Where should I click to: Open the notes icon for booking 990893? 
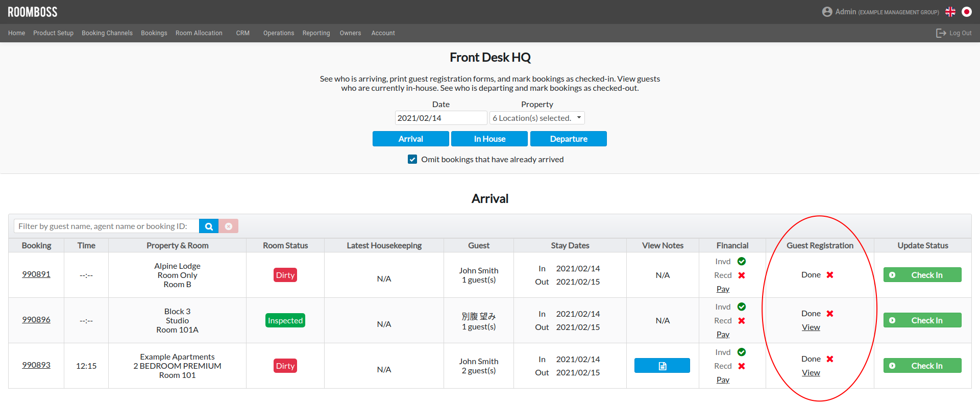tap(662, 366)
